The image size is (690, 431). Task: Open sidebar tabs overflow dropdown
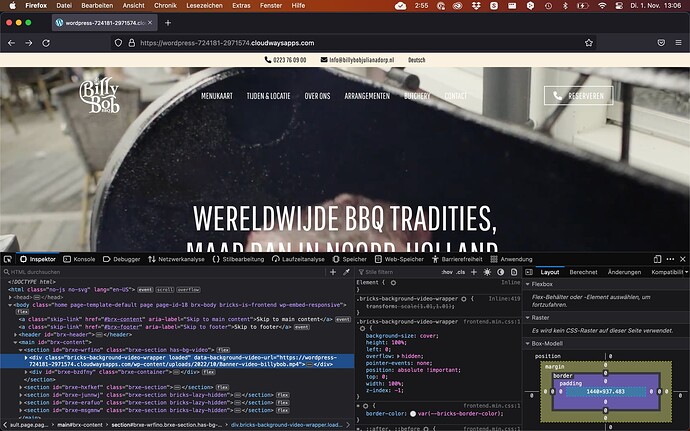click(x=686, y=272)
